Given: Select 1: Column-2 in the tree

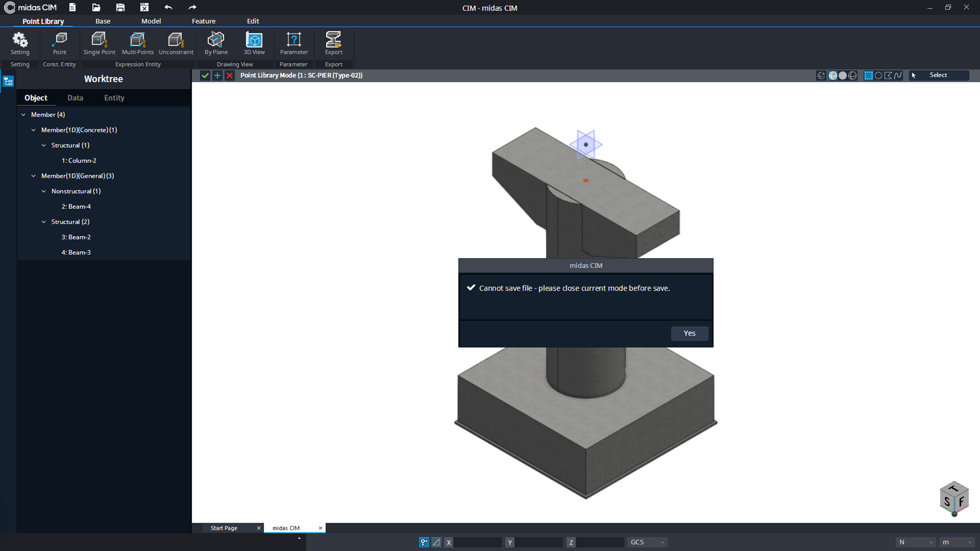Looking at the screenshot, I should click(79, 161).
